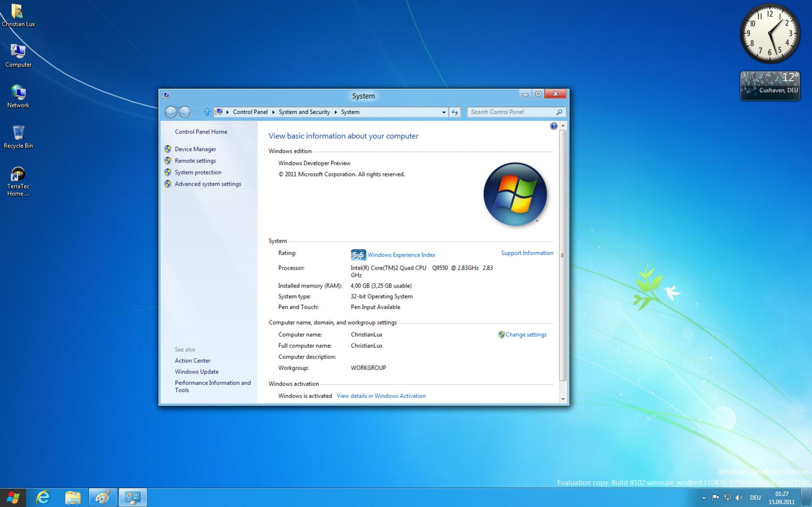View details in Windows Activation
This screenshot has height=507, width=812.
coord(381,396)
